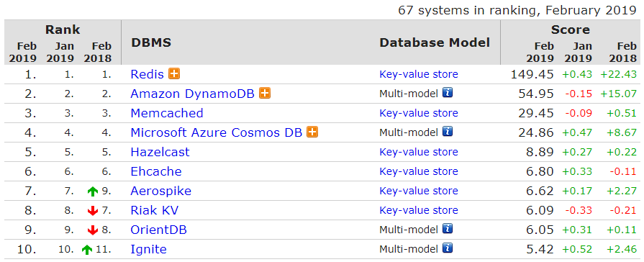Click the plus icon next to Amazon DynamoDB
644x262 pixels.
[266, 94]
